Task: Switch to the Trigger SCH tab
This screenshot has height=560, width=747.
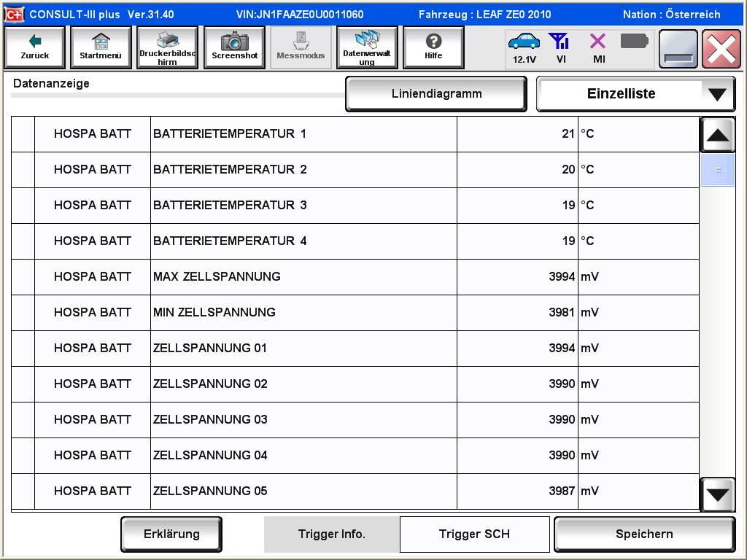Action: point(474,534)
